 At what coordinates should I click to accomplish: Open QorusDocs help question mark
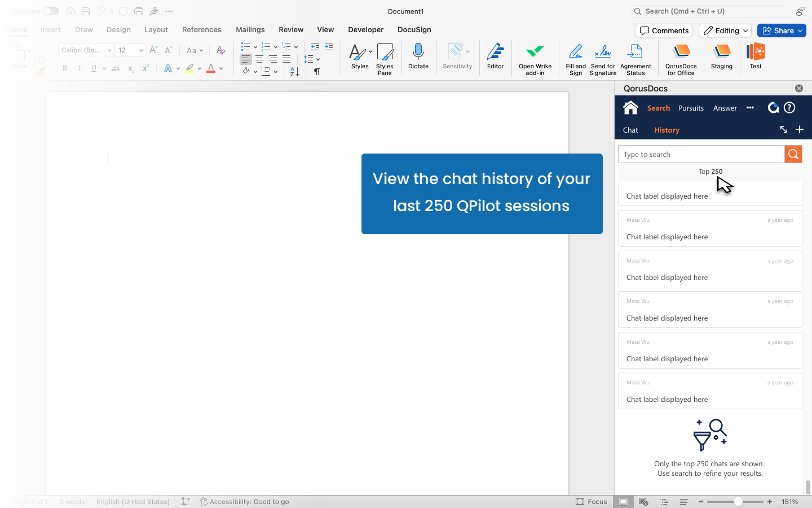point(789,107)
